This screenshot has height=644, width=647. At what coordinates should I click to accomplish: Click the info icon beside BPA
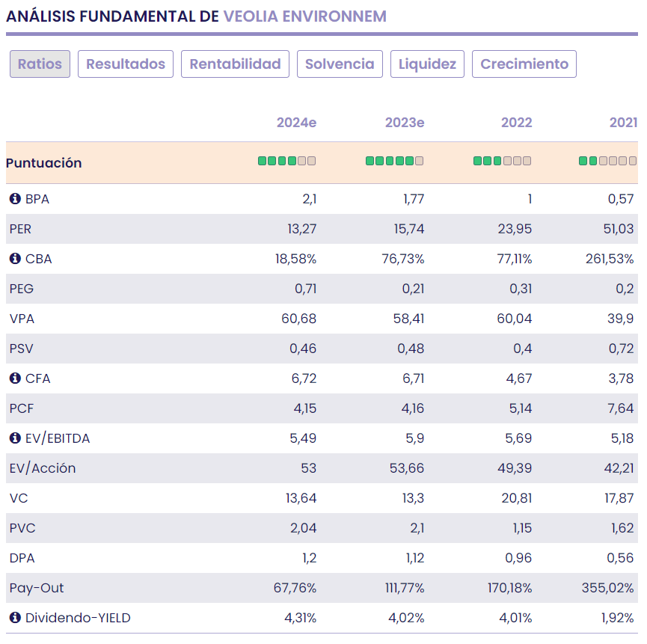pos(15,199)
